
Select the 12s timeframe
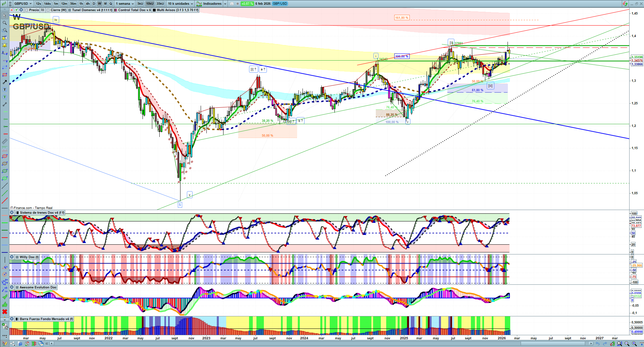pyautogui.click(x=38, y=4)
